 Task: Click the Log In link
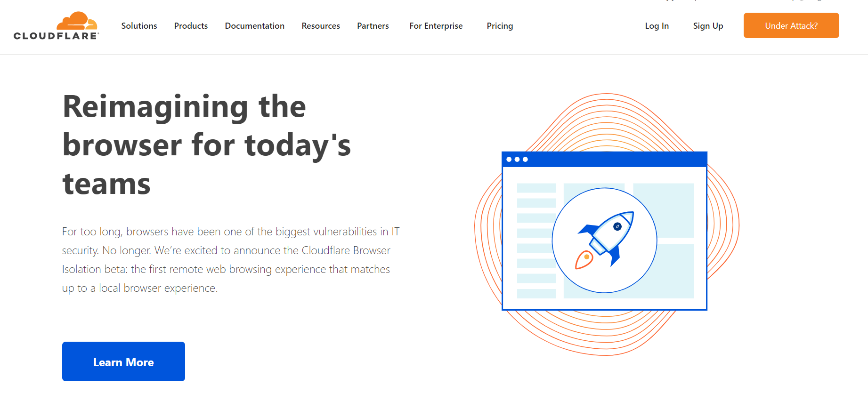tap(657, 26)
